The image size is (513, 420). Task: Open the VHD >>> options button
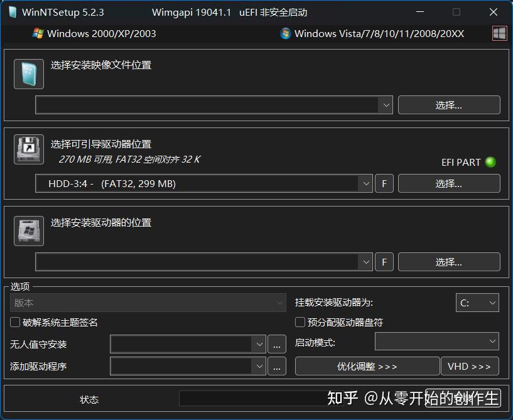tap(469, 366)
